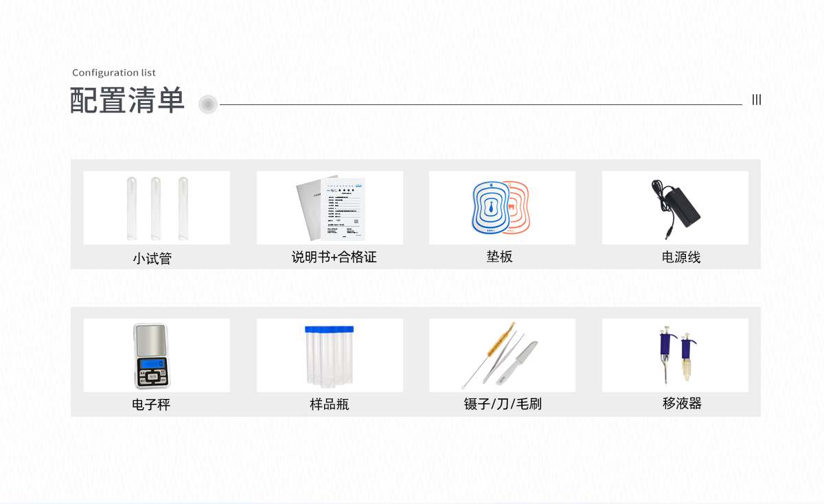Click the 样品瓶 label

click(x=330, y=404)
